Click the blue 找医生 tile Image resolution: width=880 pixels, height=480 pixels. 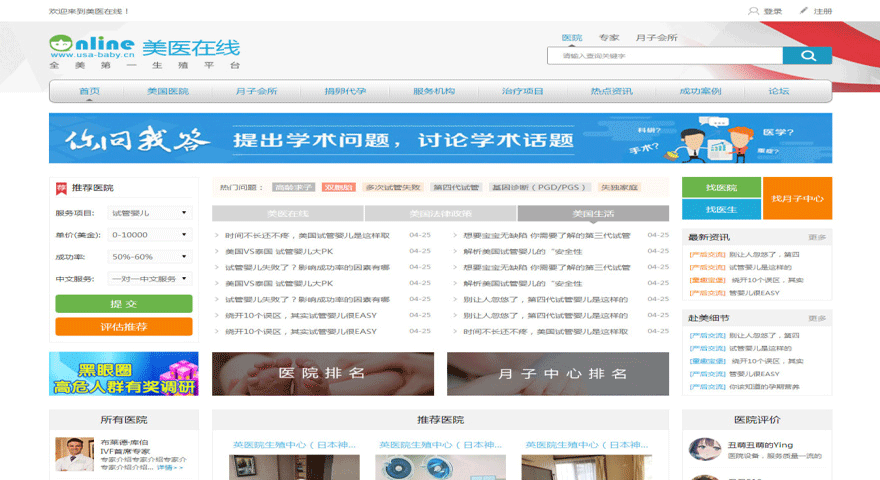coord(721,209)
